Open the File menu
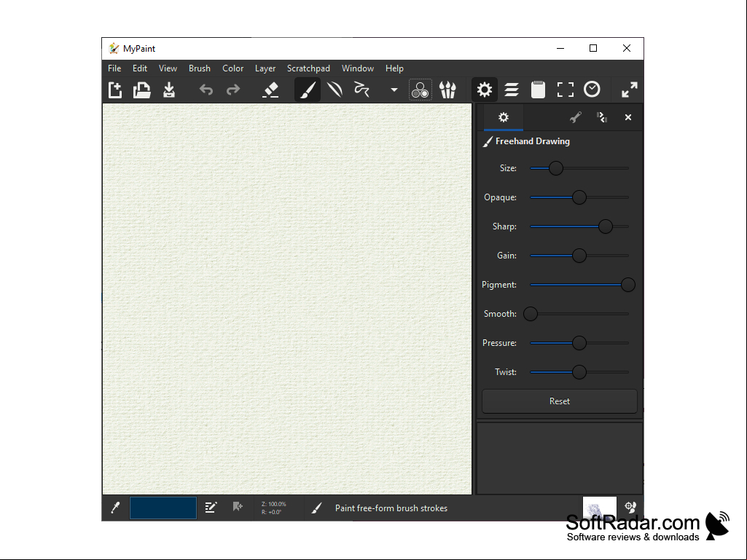The image size is (747, 560). point(114,68)
